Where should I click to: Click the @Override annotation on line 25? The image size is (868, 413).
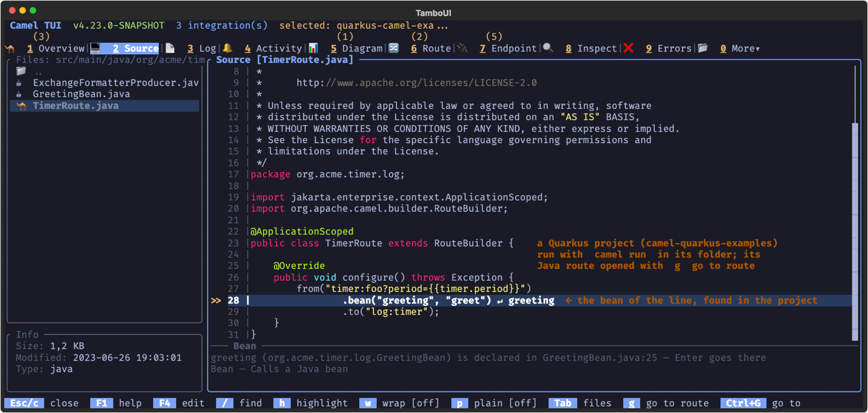click(299, 266)
